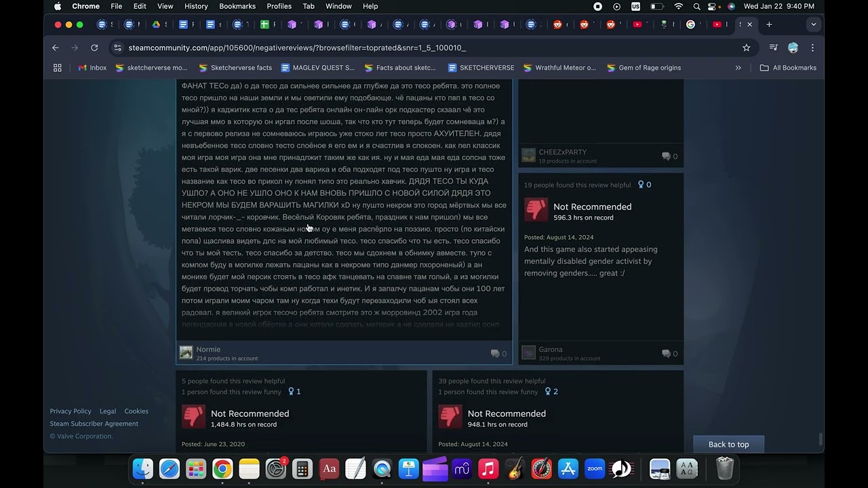
Task: Open the Chrome profile avatar
Action: click(x=793, y=47)
